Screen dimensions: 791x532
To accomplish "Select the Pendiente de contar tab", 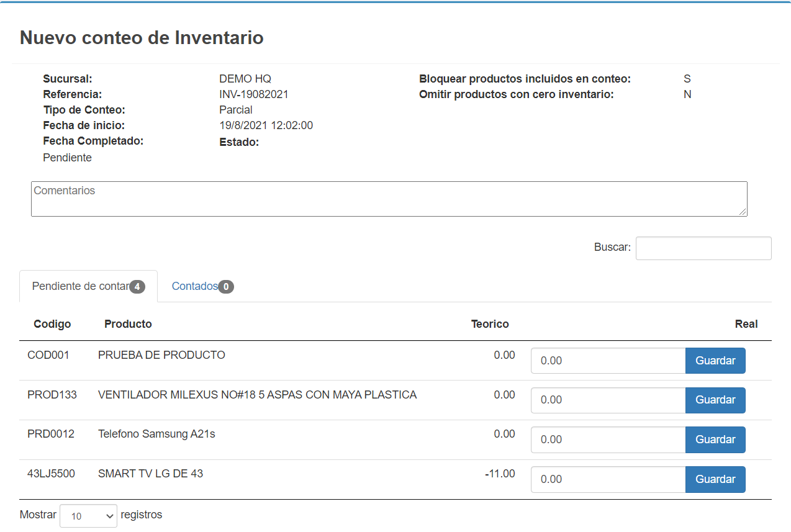I will pos(81,286).
